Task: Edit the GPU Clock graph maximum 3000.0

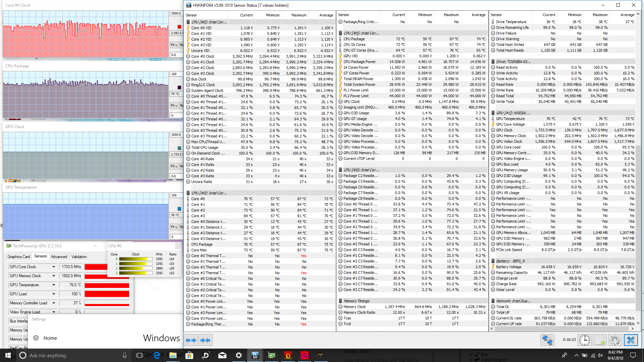Action: [176, 135]
